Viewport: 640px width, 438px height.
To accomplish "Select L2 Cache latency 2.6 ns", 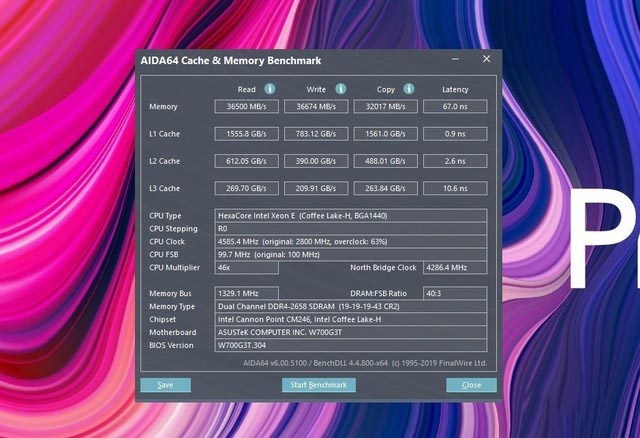I will tap(455, 161).
